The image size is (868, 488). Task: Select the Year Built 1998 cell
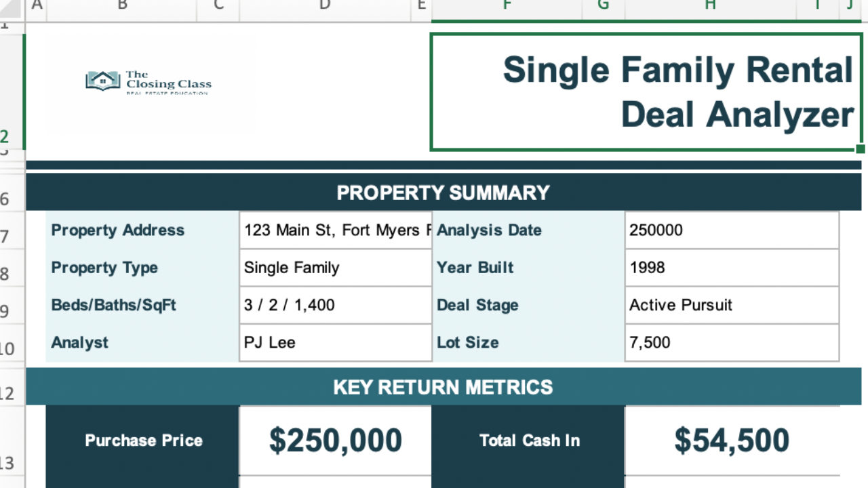[x=731, y=268]
